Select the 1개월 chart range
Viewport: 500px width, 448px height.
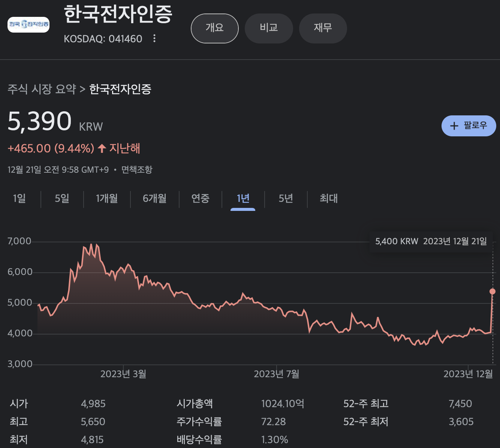click(x=107, y=199)
